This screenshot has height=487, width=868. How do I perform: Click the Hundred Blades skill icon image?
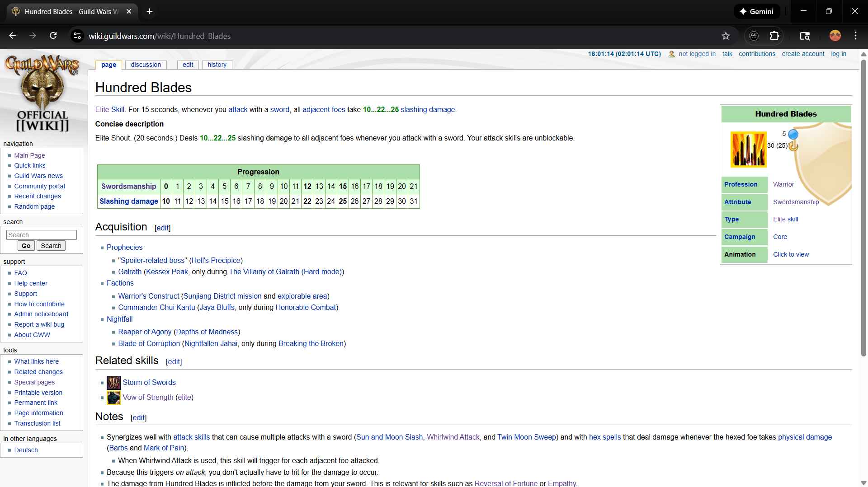748,150
